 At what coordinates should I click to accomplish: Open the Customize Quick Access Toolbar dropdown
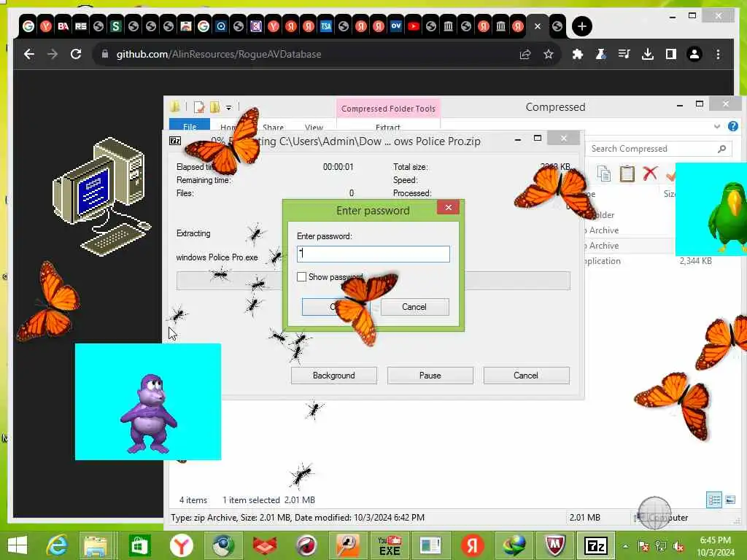click(x=228, y=108)
